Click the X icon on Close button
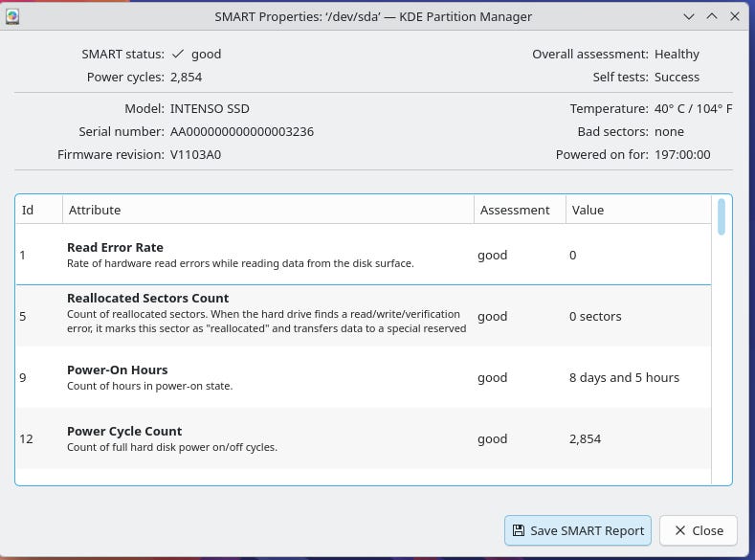 pyautogui.click(x=679, y=530)
